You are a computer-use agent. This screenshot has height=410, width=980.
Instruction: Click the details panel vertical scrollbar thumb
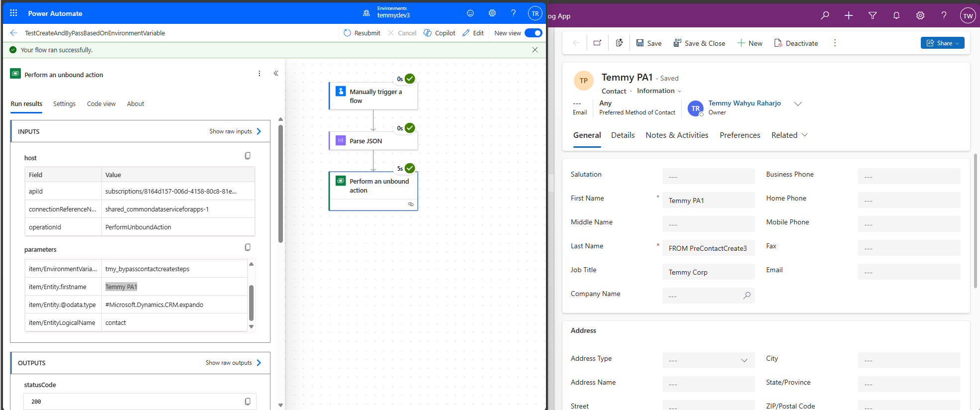pos(280,183)
